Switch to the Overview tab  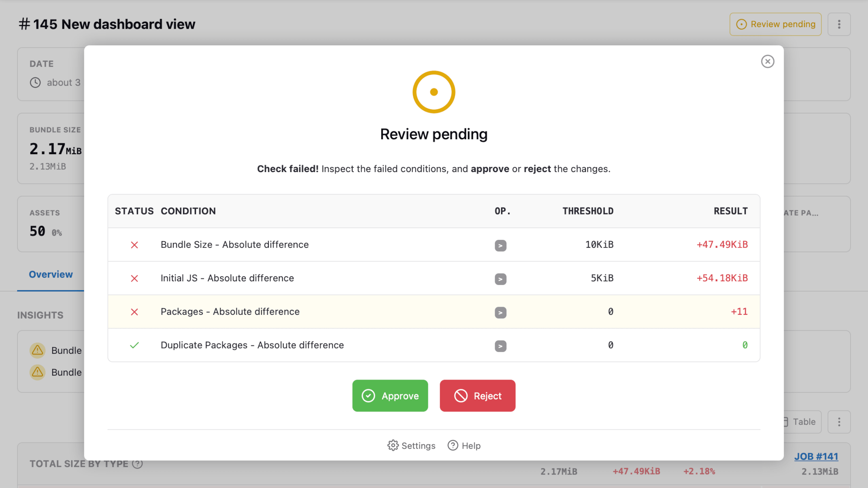point(51,274)
